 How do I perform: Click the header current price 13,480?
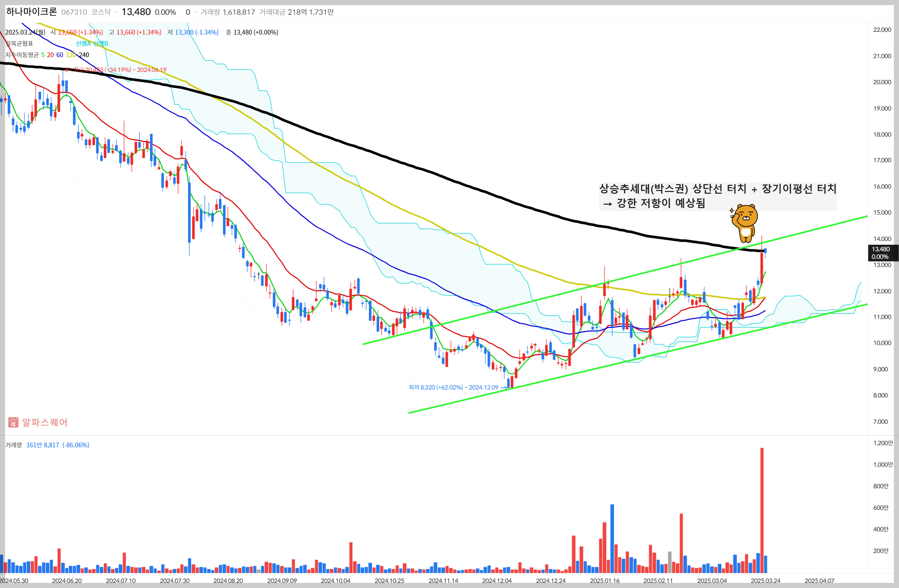click(x=136, y=12)
